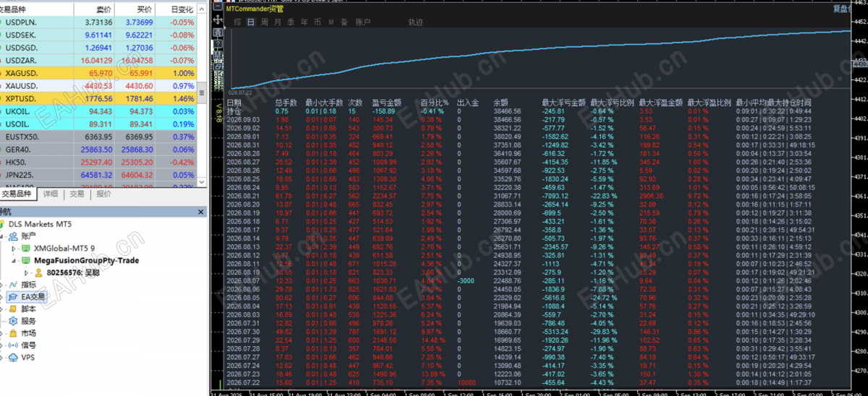Click the XMGlobal-MT5 9 server icon
This screenshot has height=396, width=868.
[26, 248]
